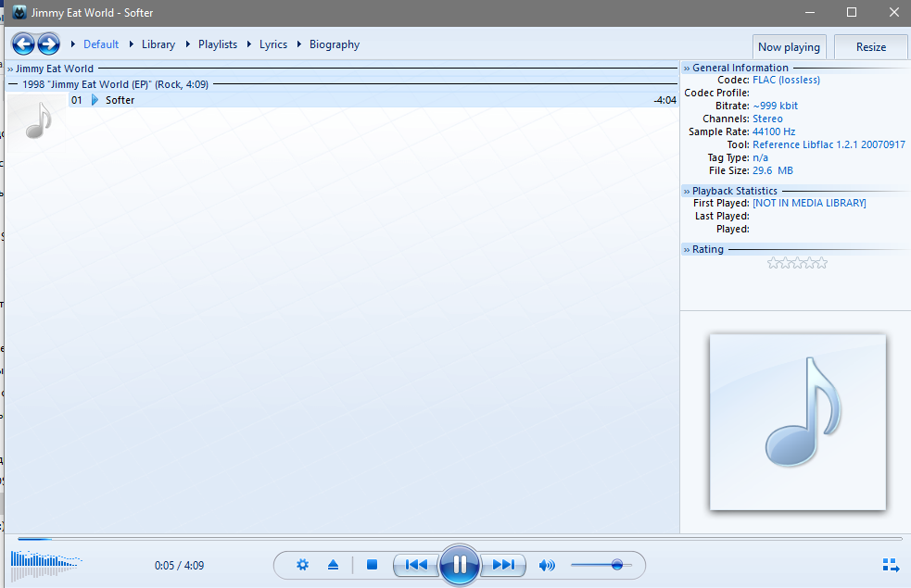This screenshot has height=588, width=911.
Task: Click the switch view icon at bottom right
Action: [x=891, y=566]
